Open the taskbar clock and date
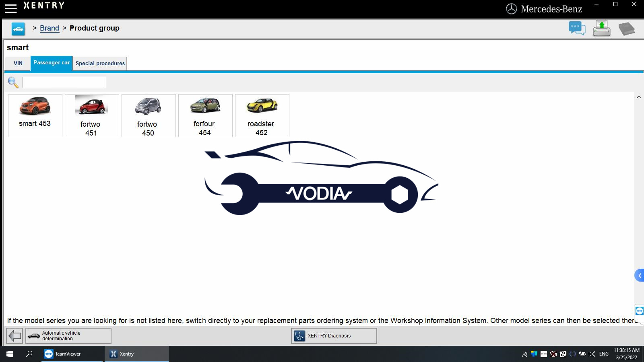644x362 pixels. (626, 354)
